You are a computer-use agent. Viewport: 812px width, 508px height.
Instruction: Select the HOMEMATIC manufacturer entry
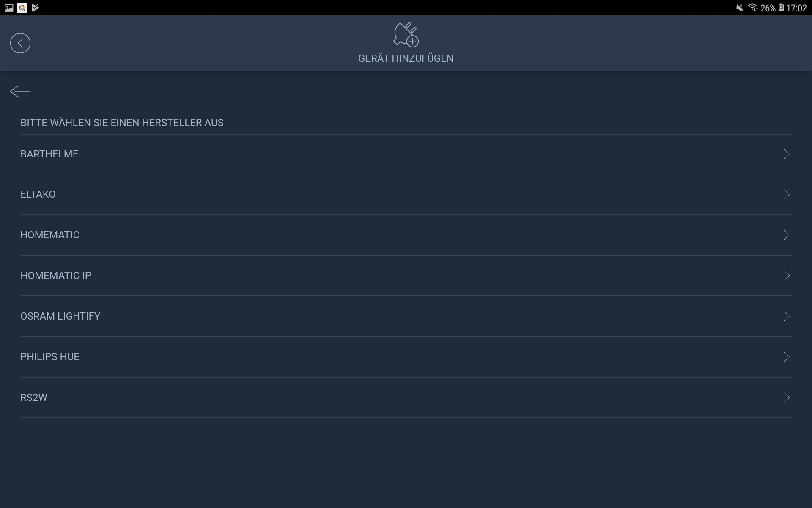pyautogui.click(x=50, y=235)
